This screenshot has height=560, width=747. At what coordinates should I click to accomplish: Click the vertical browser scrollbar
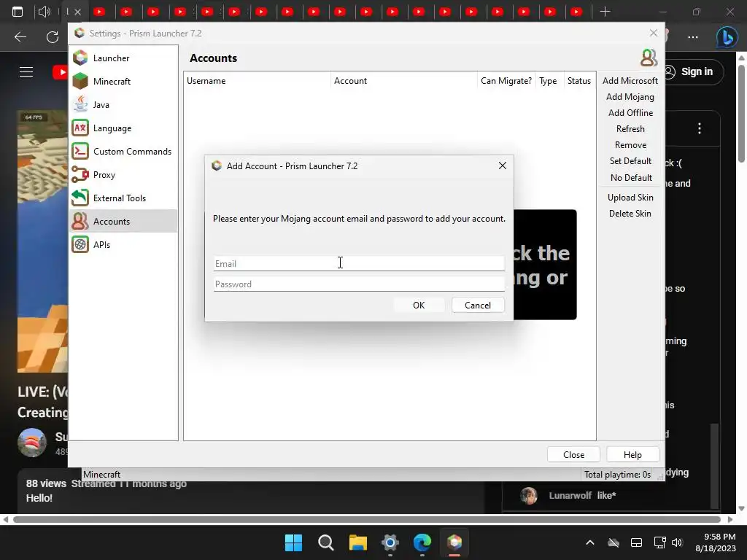pos(742,114)
